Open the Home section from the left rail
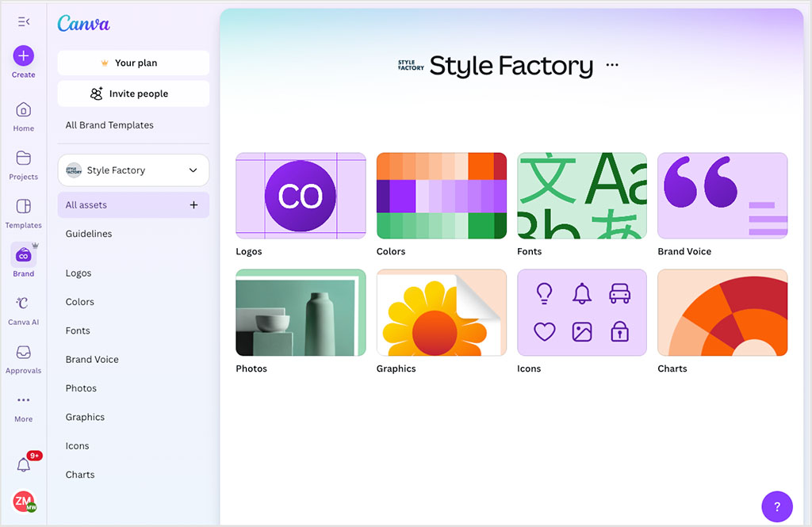The width and height of the screenshot is (812, 527). (23, 115)
